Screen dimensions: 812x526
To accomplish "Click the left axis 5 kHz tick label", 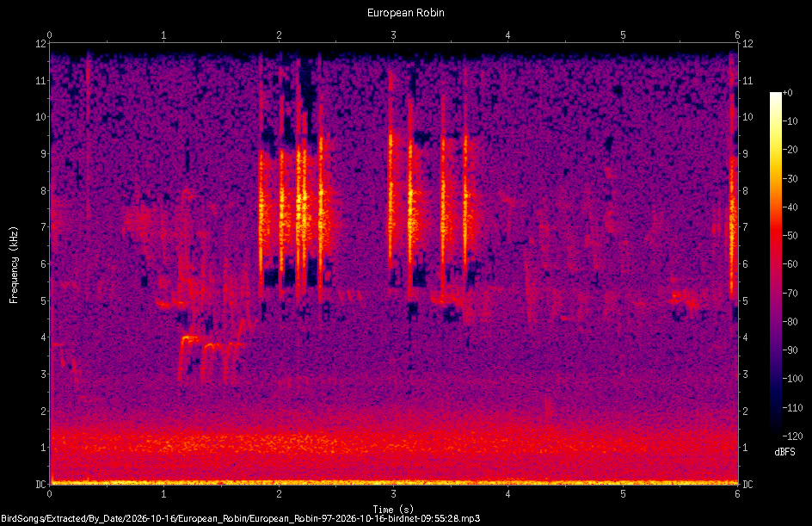I will [44, 300].
